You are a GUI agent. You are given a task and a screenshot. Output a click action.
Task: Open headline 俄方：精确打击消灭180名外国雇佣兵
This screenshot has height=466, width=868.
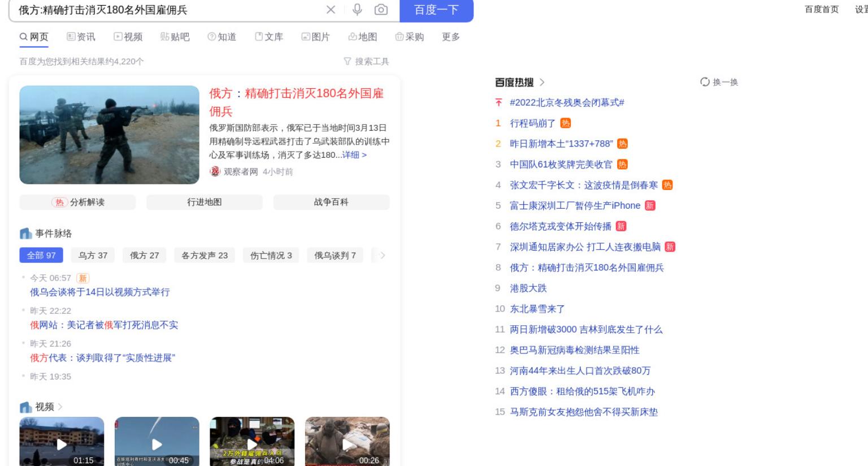[297, 102]
